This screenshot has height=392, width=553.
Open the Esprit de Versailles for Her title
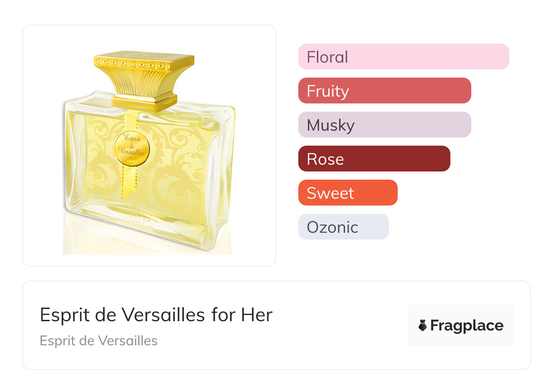[156, 315]
